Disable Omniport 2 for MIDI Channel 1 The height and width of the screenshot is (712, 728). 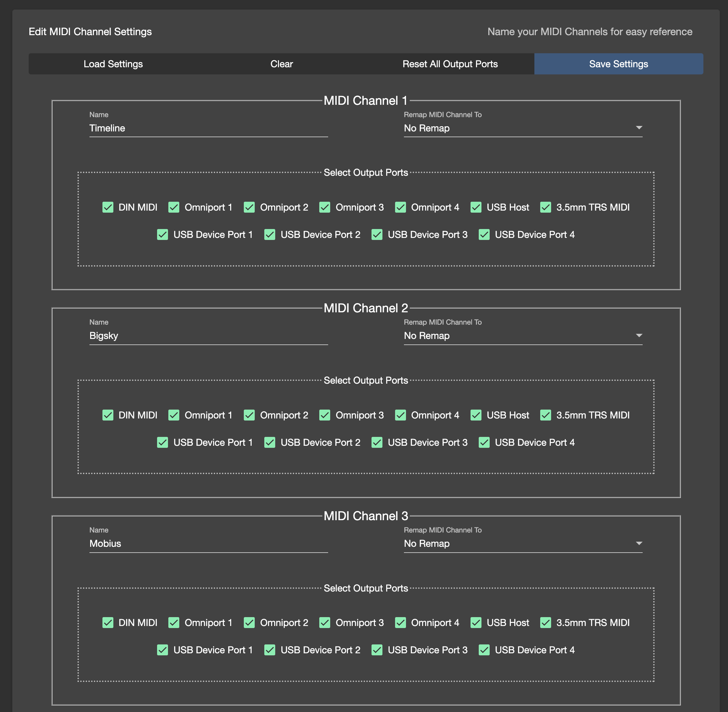pyautogui.click(x=249, y=207)
